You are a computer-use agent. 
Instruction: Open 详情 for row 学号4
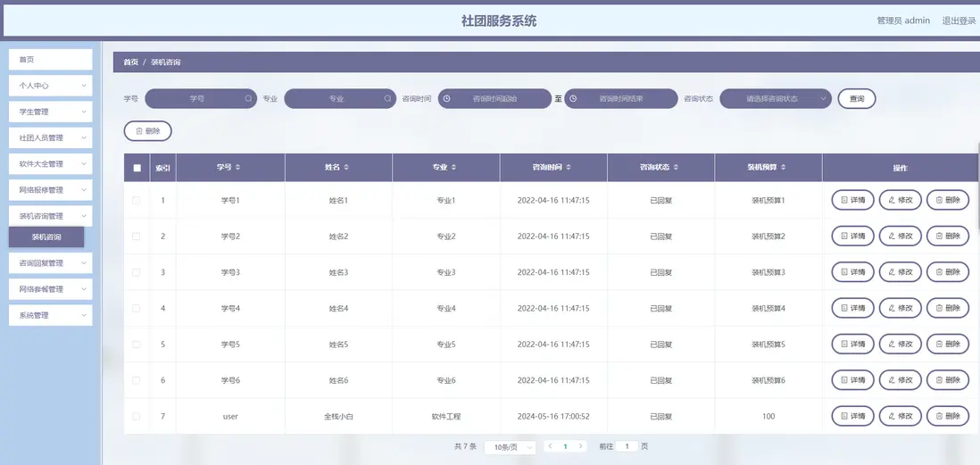(x=852, y=308)
